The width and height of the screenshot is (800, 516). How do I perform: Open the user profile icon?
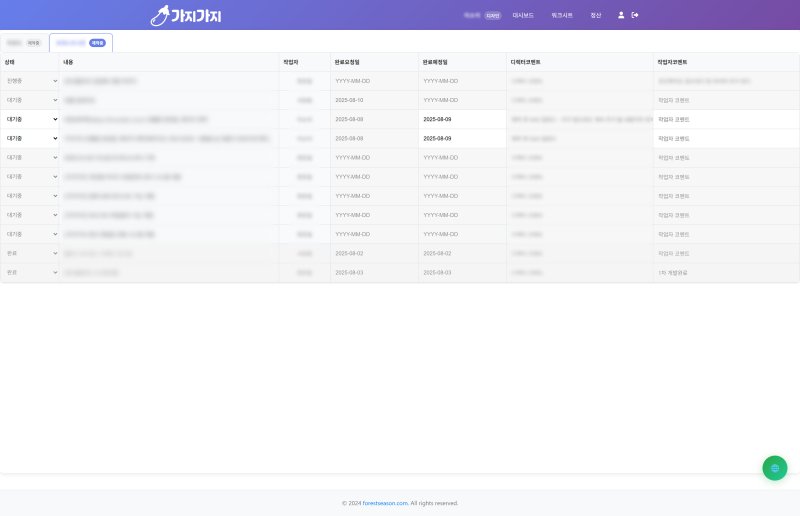pyautogui.click(x=621, y=15)
